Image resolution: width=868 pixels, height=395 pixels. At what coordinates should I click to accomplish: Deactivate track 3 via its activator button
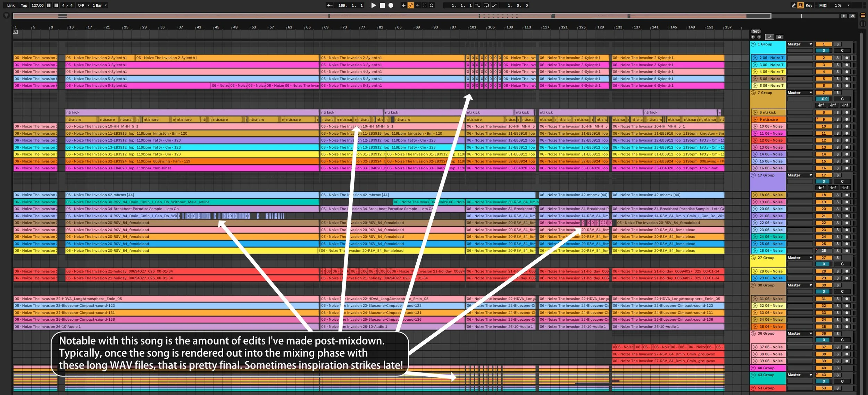coord(824,65)
